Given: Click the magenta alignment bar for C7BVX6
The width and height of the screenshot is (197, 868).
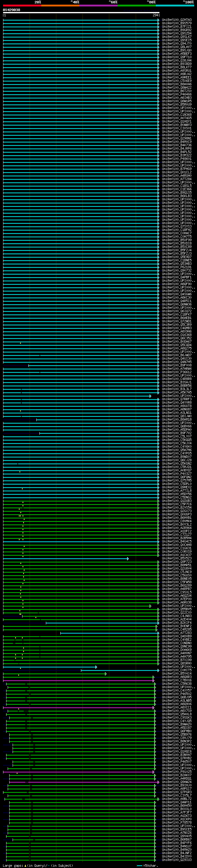Looking at the screenshot, I should (78, 680).
